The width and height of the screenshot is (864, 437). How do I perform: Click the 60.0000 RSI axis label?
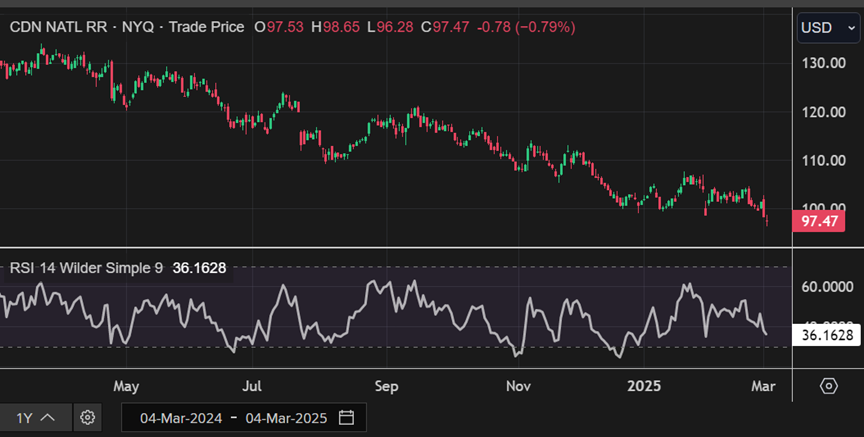point(825,287)
